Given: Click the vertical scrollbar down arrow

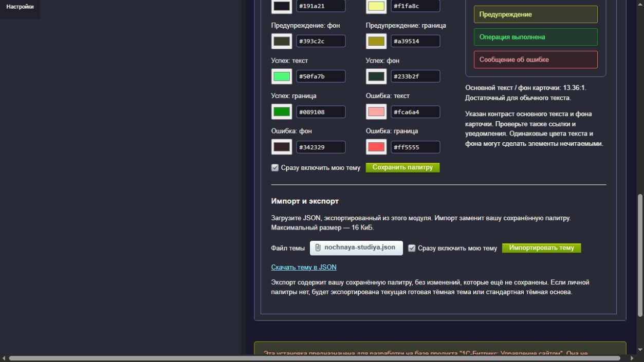Looking at the screenshot, I should [x=640, y=350].
